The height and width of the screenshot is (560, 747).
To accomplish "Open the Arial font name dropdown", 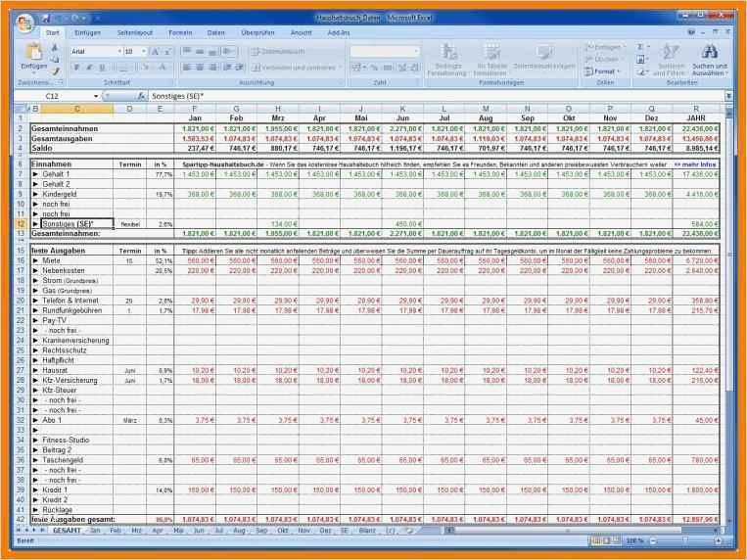I will (119, 52).
